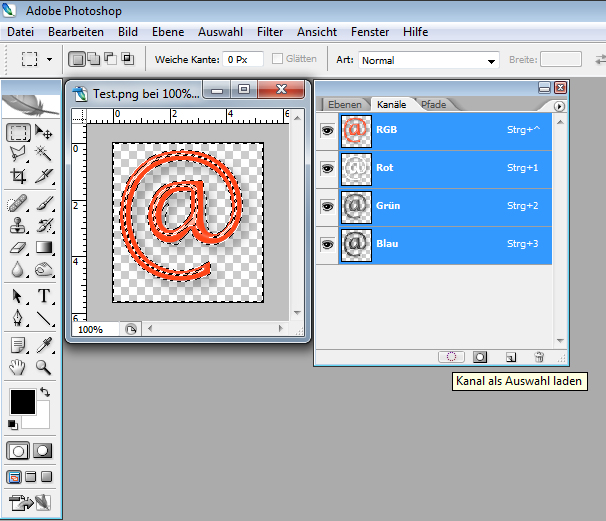The width and height of the screenshot is (606, 521).
Task: Click the black foreground color swatch
Action: pyautogui.click(x=23, y=402)
